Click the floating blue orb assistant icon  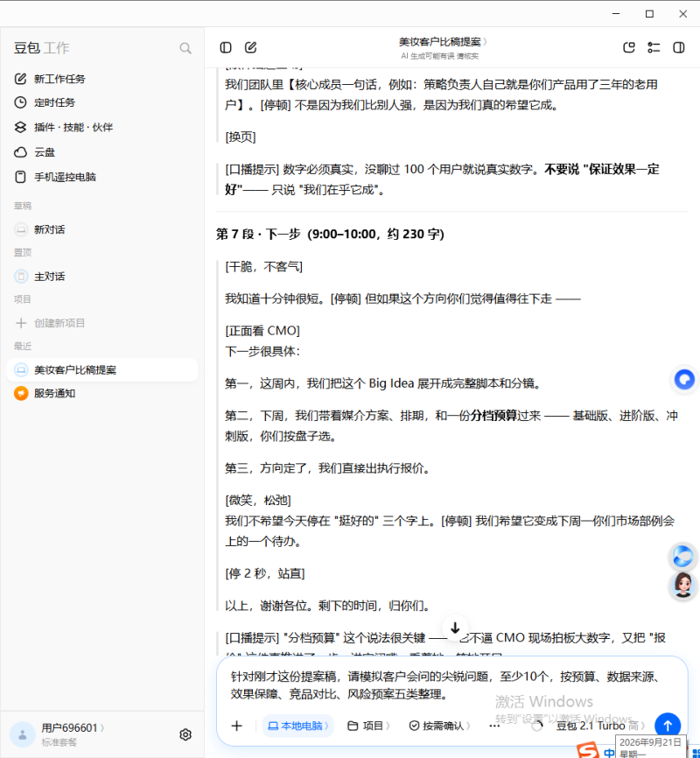(682, 556)
